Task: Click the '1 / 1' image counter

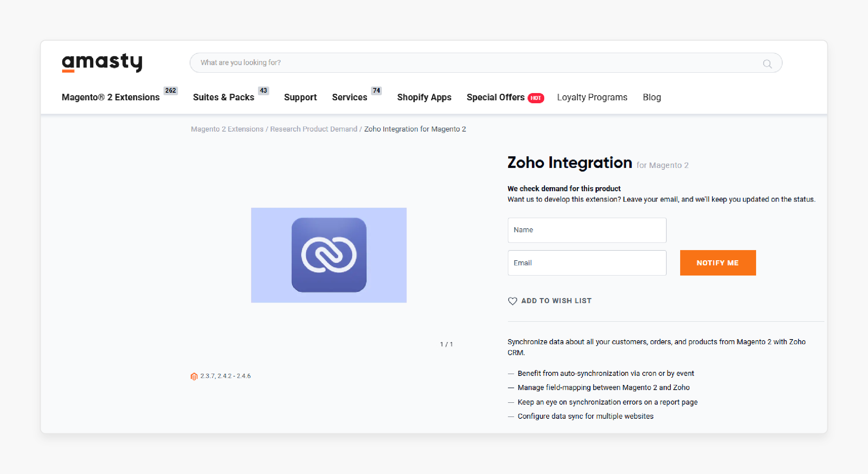Action: point(446,344)
